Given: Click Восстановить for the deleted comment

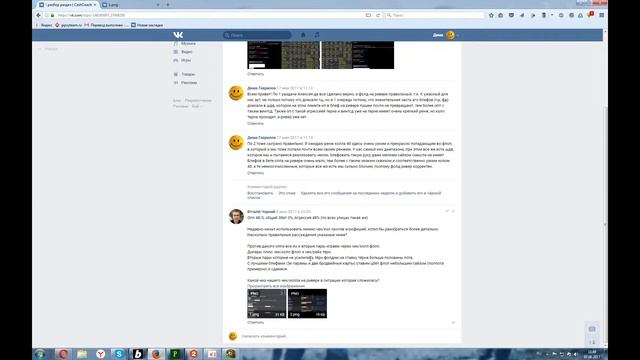Looking at the screenshot, I should click(260, 193).
